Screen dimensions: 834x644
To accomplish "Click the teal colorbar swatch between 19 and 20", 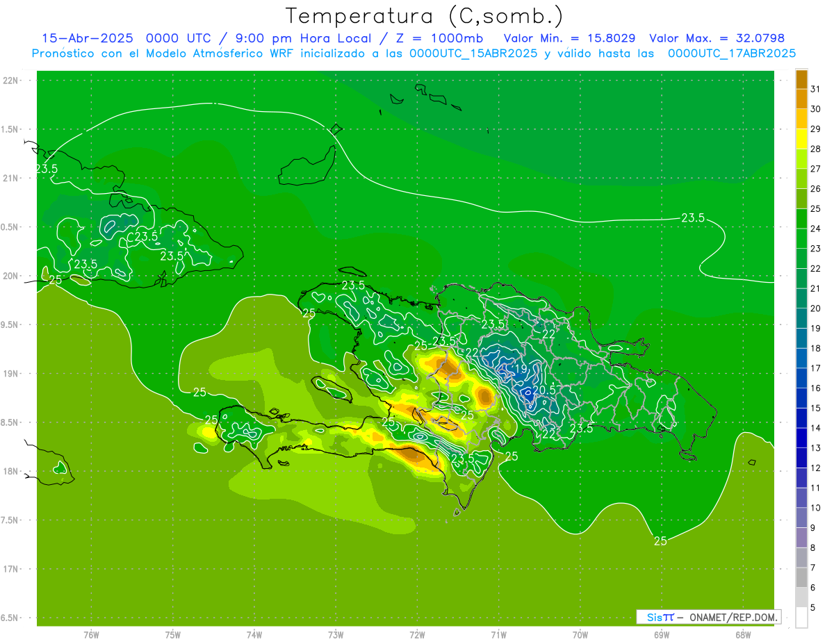I will pyautogui.click(x=801, y=319).
